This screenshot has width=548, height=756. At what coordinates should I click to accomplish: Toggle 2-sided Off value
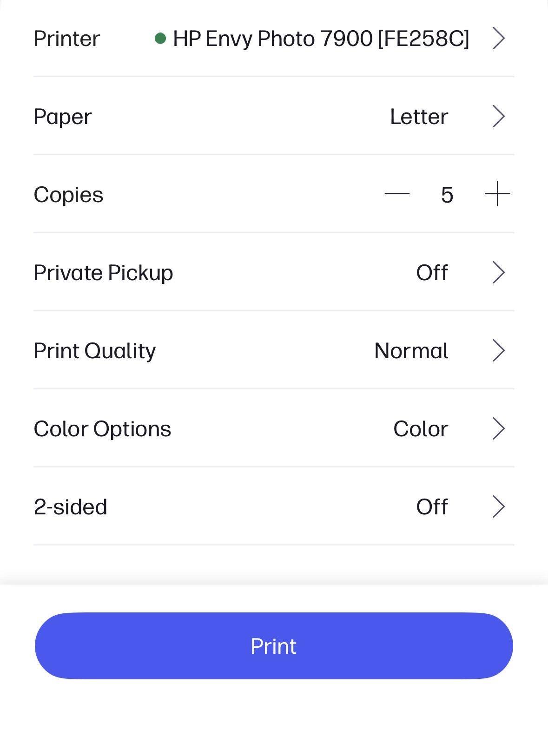click(x=432, y=506)
